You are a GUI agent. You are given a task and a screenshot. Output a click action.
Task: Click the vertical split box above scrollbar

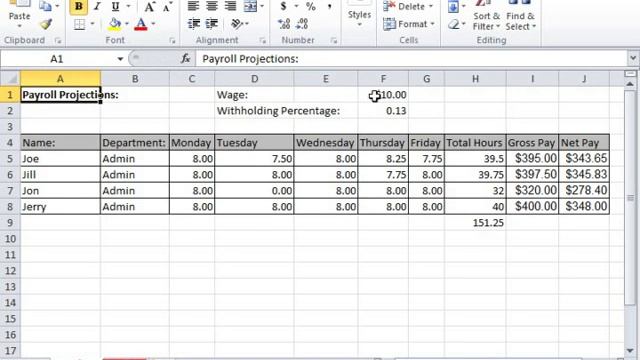[630, 74]
